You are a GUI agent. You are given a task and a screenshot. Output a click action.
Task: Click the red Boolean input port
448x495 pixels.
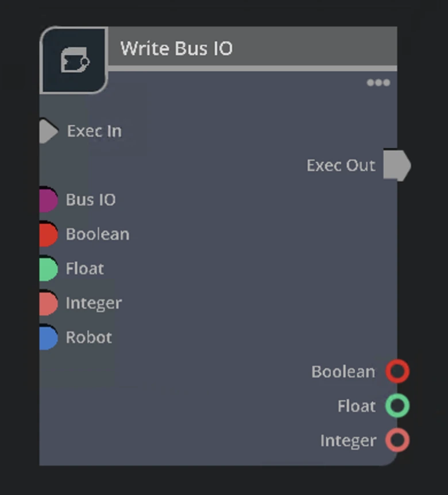(x=49, y=234)
